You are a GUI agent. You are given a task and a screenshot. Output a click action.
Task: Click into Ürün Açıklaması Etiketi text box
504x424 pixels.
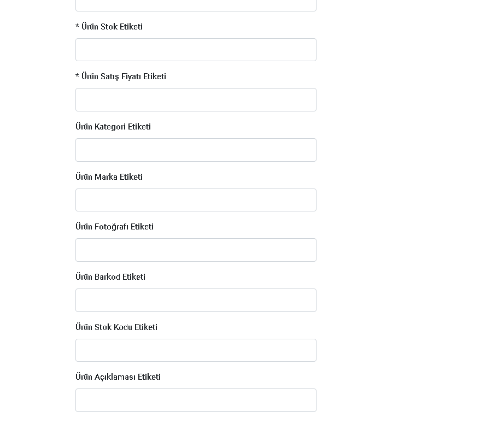click(196, 400)
